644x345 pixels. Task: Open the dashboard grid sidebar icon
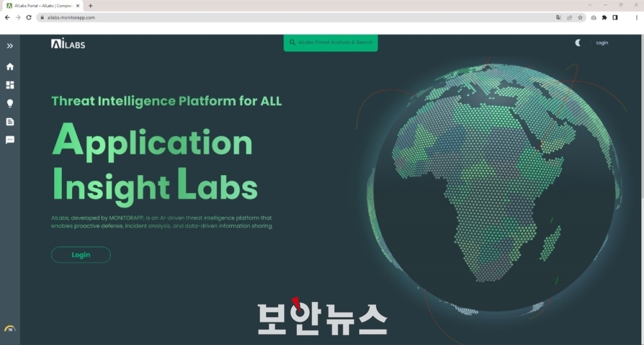(x=10, y=85)
